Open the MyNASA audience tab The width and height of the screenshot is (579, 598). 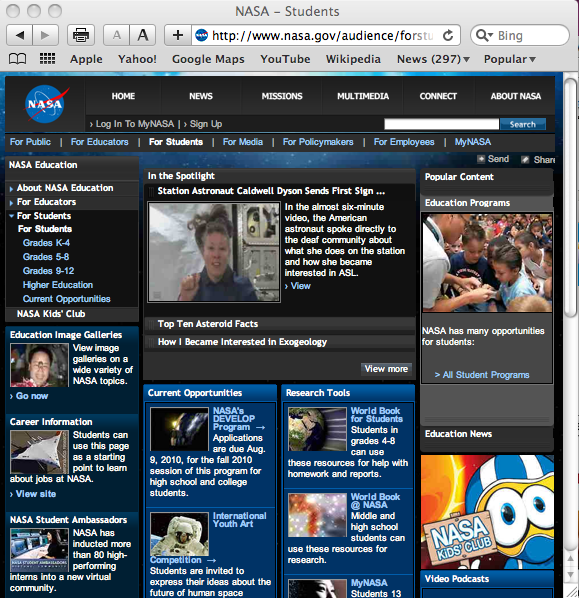(473, 142)
